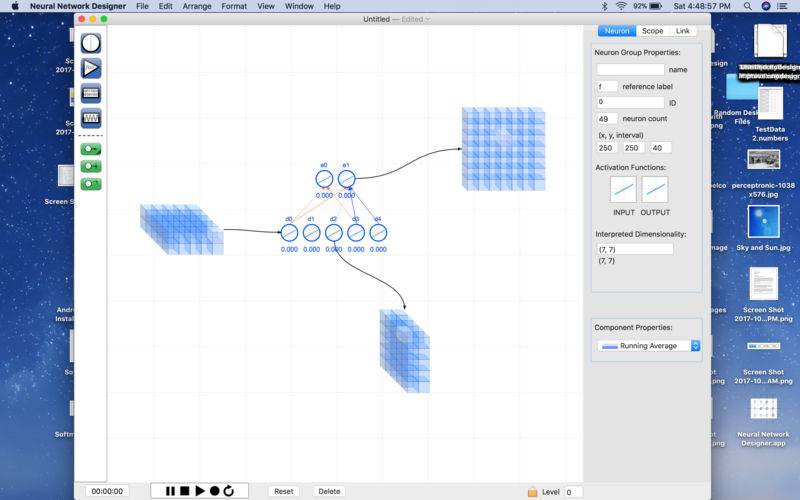This screenshot has width=800, height=500.
Task: Open the Neural Network Designer application menu
Action: click(x=78, y=6)
